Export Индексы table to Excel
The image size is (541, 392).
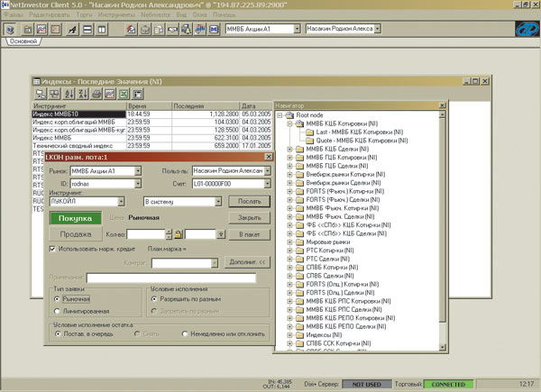tap(124, 94)
